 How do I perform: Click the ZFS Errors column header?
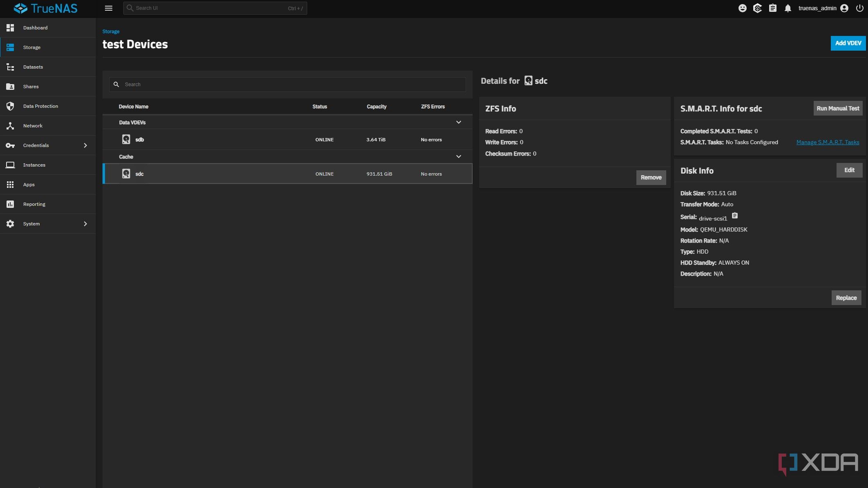[433, 107]
